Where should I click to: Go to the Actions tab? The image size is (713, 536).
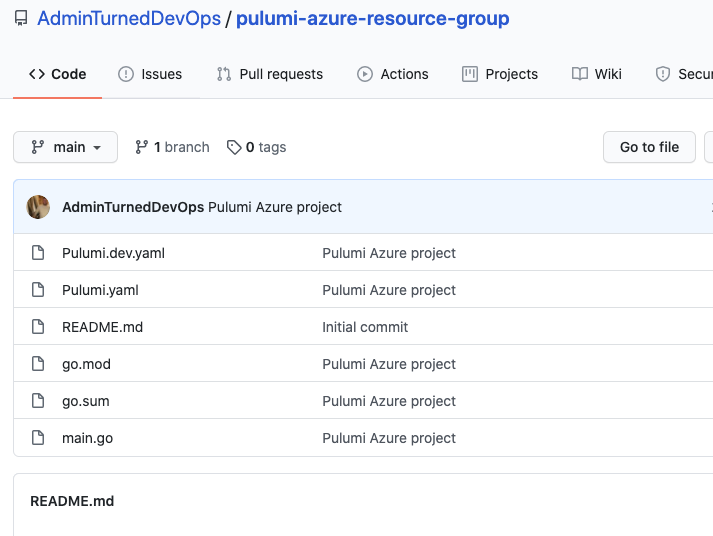tap(393, 74)
